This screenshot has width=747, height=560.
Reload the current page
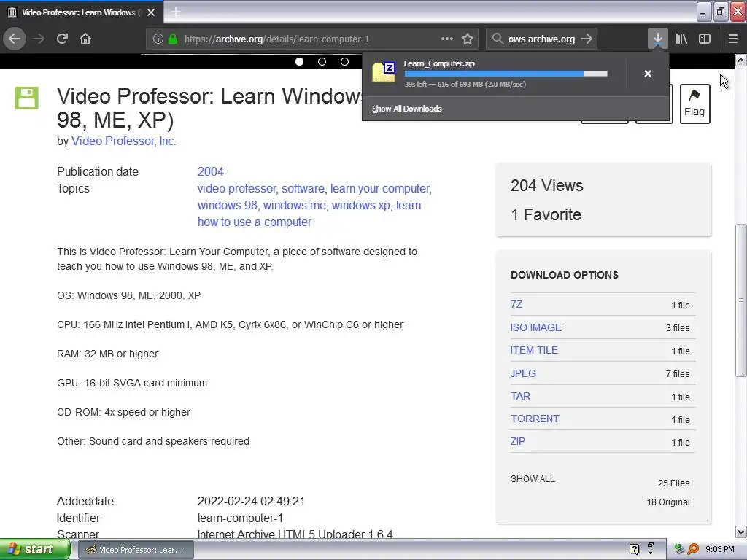click(x=62, y=39)
